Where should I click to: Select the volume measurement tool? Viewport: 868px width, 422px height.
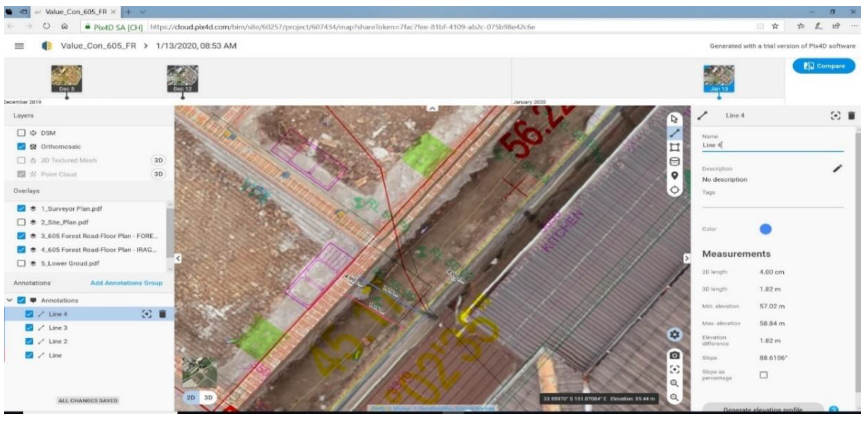674,162
